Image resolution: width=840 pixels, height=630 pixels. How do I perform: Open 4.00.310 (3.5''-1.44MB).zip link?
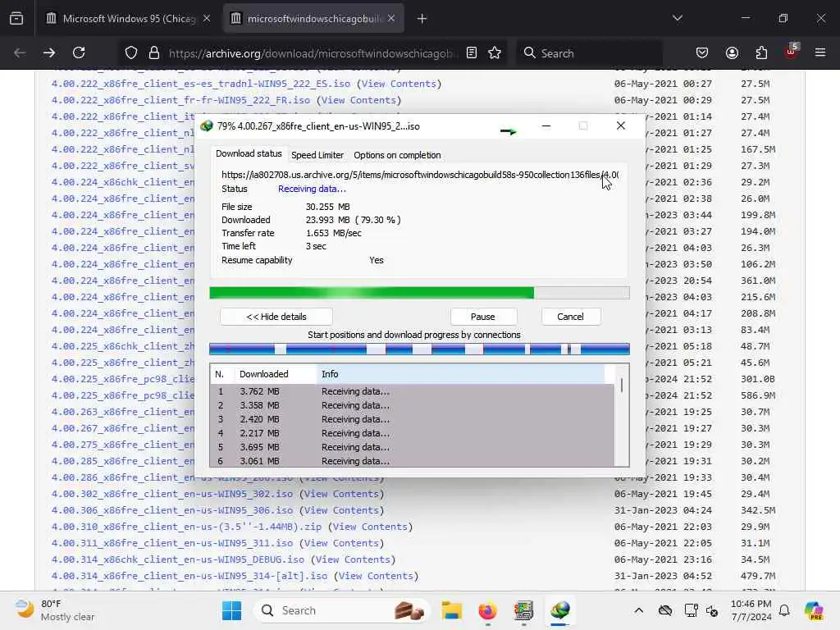click(x=186, y=527)
